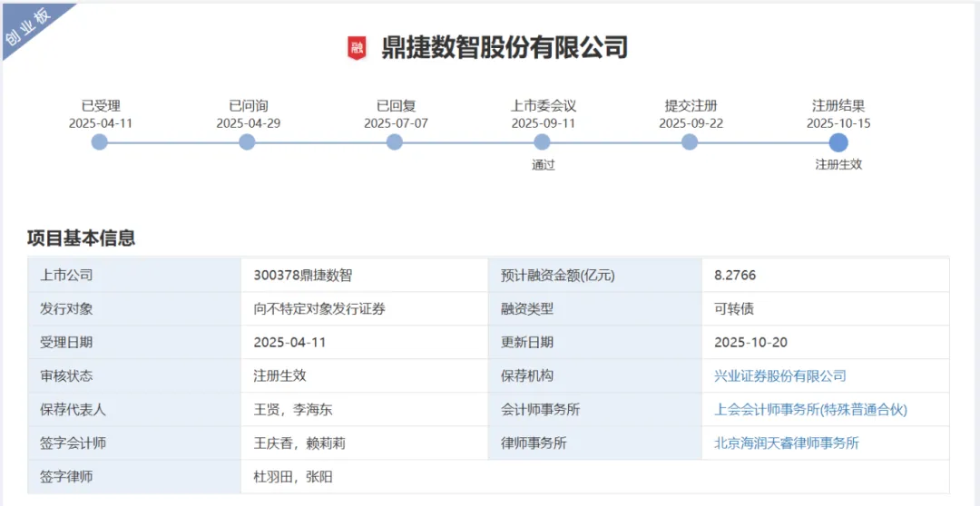The image size is (980, 506).
Task: Click the 上市委会议 stage label
Action: pyautogui.click(x=544, y=105)
